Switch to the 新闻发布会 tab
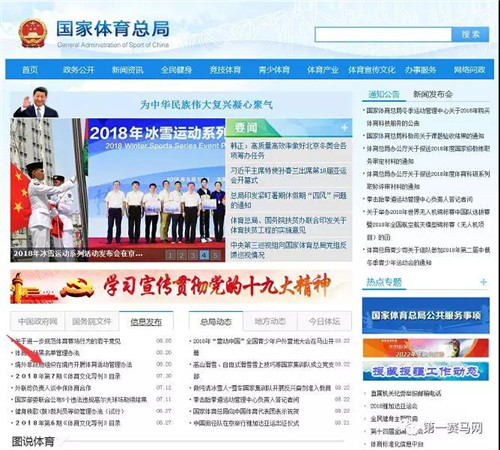This screenshot has height=450, width=500. pyautogui.click(x=433, y=94)
